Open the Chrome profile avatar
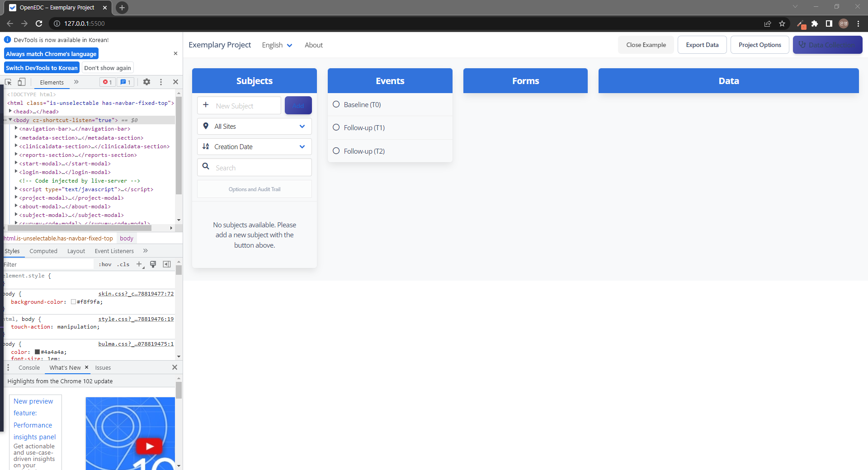868x470 pixels. 844,23
